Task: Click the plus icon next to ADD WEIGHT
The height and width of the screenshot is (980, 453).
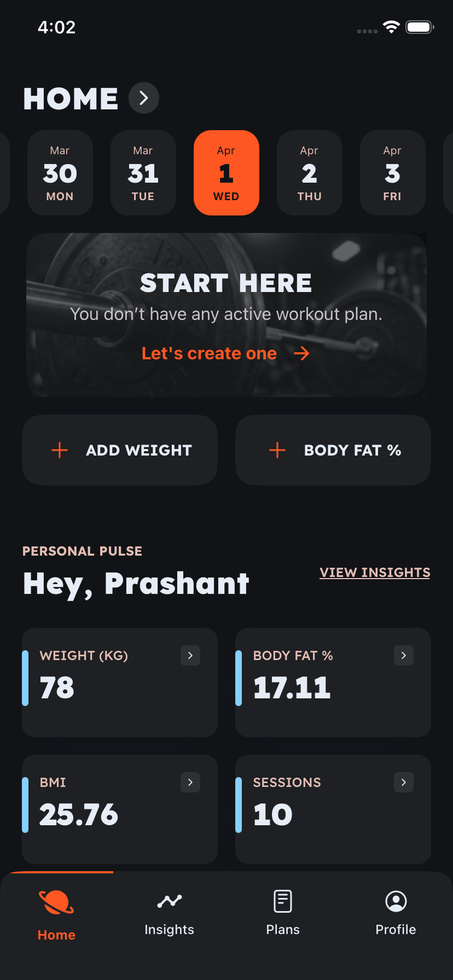Action: pyautogui.click(x=59, y=450)
